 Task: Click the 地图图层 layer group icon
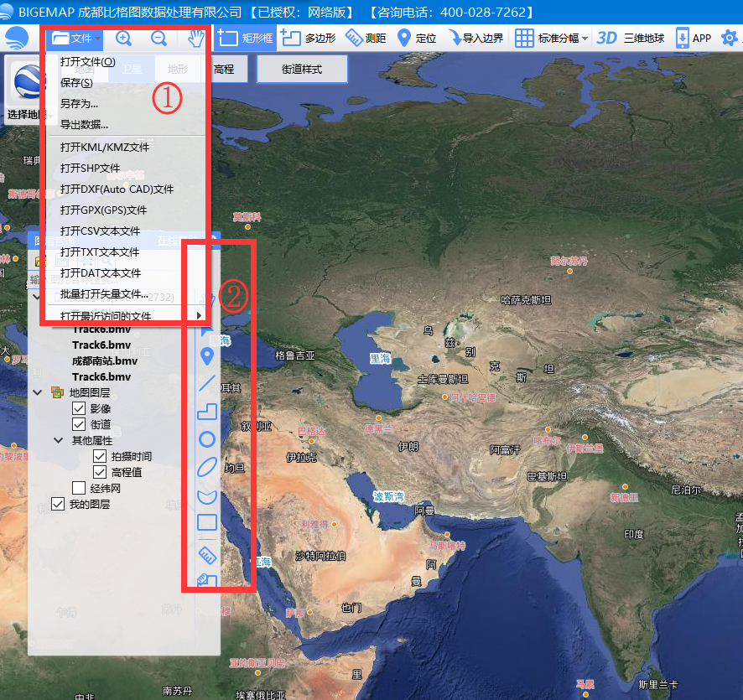(x=57, y=392)
